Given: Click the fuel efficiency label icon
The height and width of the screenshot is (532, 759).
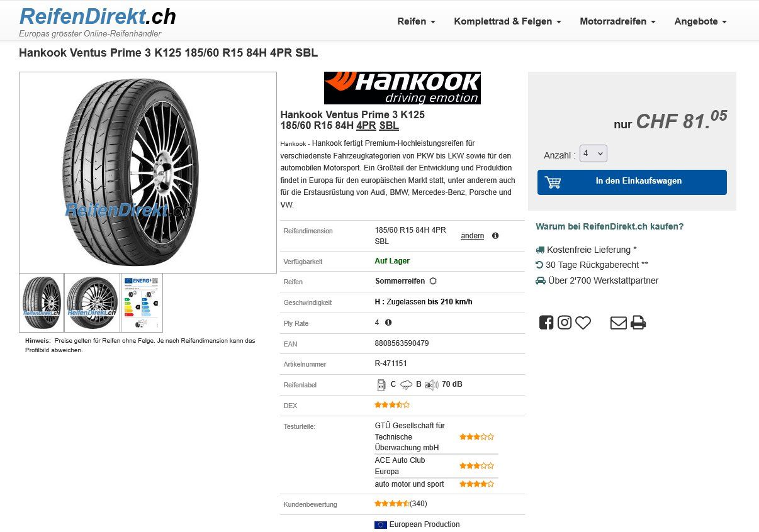Looking at the screenshot, I should click(x=381, y=384).
